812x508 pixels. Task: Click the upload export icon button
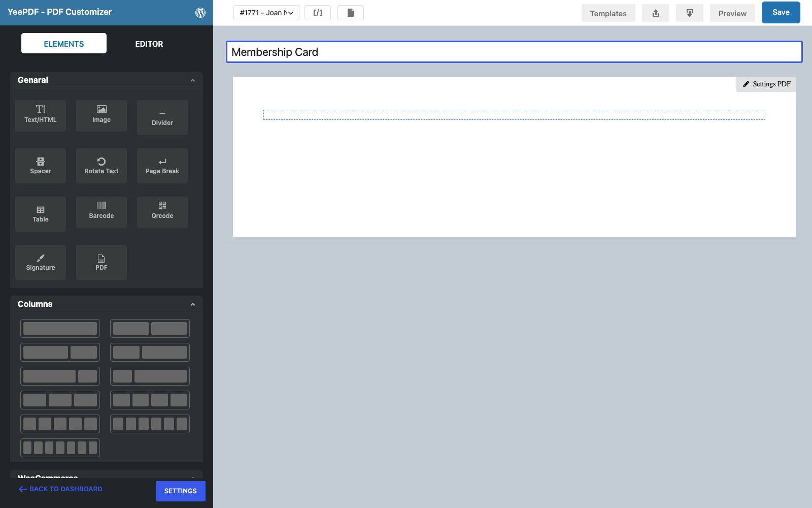click(656, 13)
